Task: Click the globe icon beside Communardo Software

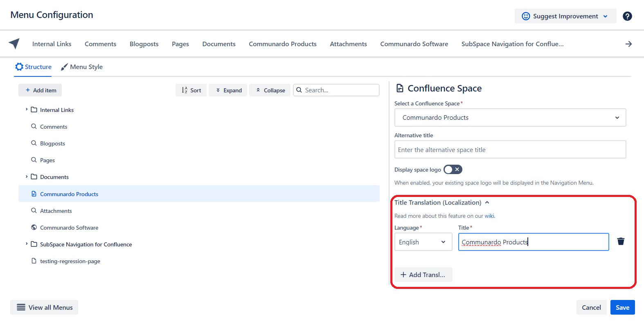Action: [x=34, y=228]
